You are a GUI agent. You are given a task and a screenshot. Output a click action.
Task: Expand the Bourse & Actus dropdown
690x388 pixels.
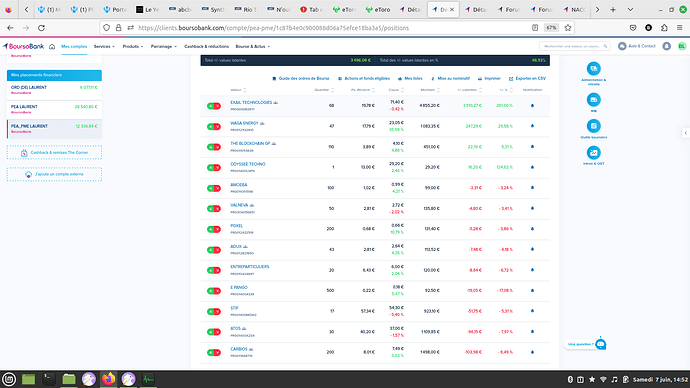[x=253, y=47]
